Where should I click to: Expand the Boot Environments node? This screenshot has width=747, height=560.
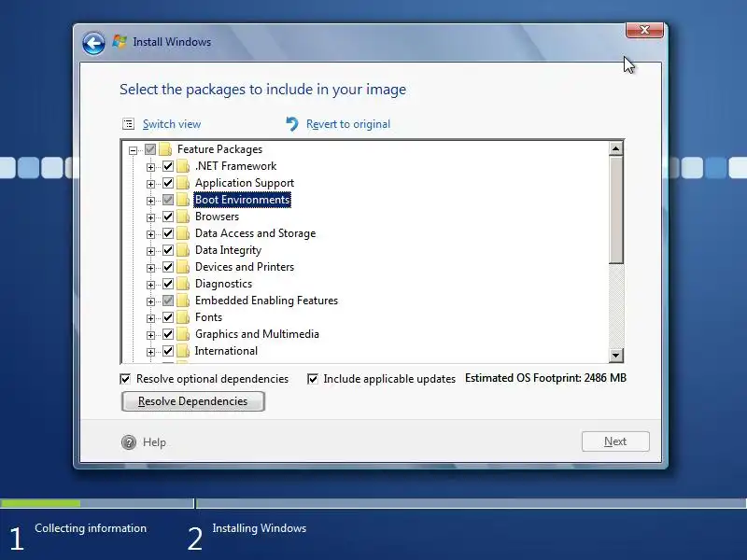pyautogui.click(x=150, y=201)
